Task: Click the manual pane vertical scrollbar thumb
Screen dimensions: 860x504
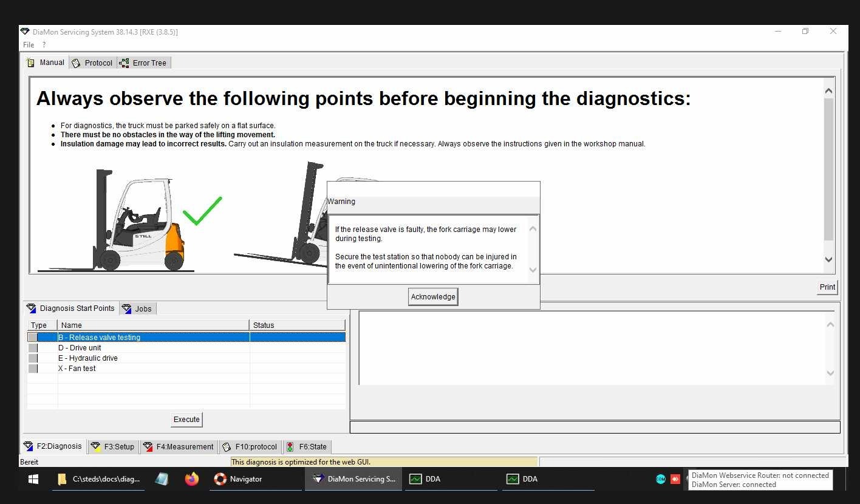Action: (x=828, y=169)
